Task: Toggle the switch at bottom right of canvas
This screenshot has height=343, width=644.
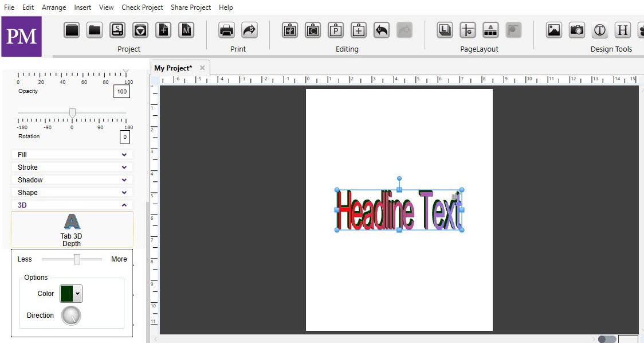Action: 607,339
